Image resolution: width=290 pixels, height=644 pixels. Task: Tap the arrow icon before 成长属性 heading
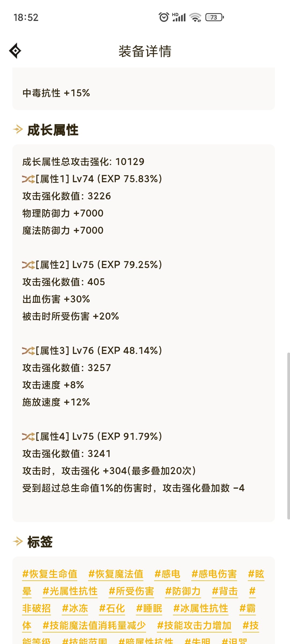click(18, 130)
